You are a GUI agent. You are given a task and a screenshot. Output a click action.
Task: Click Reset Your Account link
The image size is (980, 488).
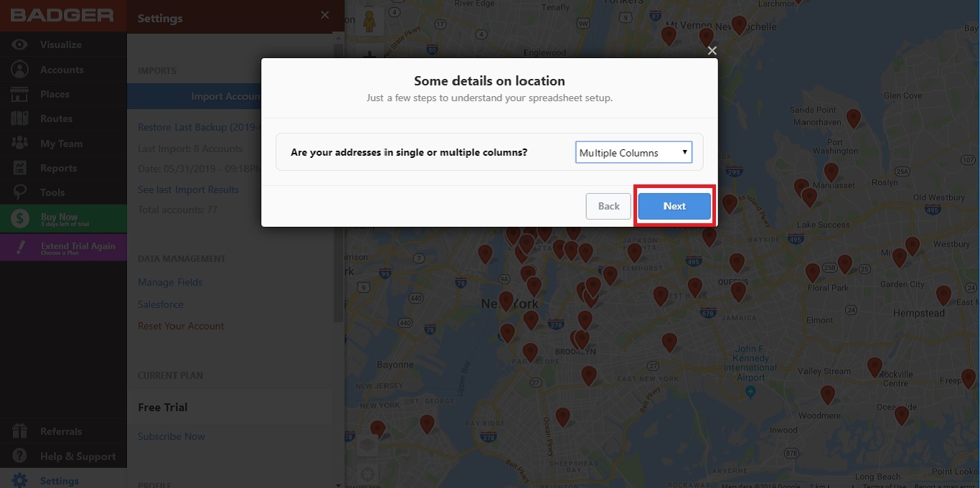click(x=181, y=326)
